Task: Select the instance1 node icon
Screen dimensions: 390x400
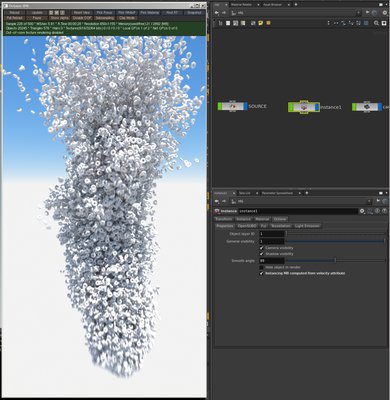Action: click(304, 107)
